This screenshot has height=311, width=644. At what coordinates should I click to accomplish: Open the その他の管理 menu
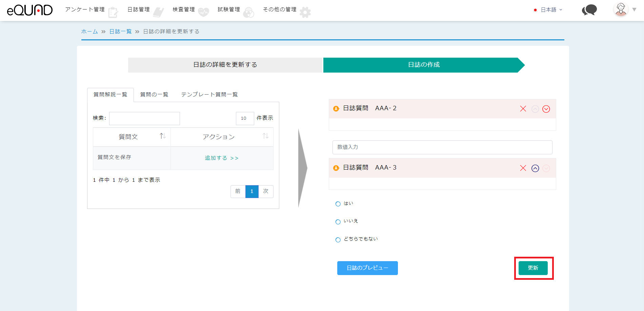pyautogui.click(x=280, y=9)
